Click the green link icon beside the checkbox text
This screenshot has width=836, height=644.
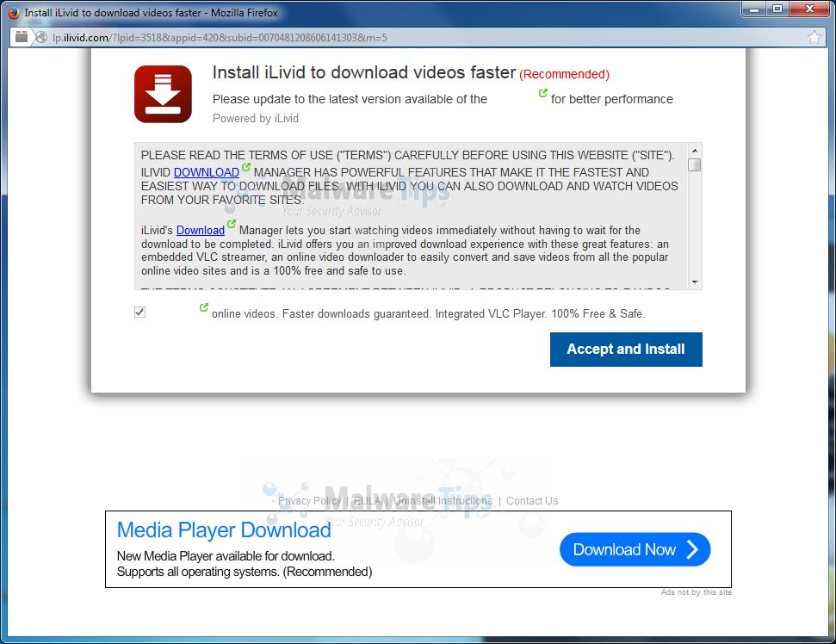[204, 307]
